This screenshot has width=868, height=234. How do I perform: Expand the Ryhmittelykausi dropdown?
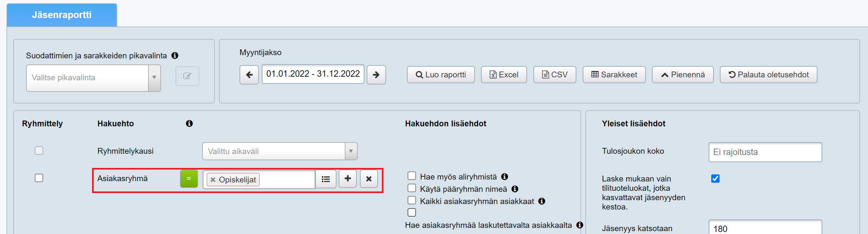tap(279, 151)
